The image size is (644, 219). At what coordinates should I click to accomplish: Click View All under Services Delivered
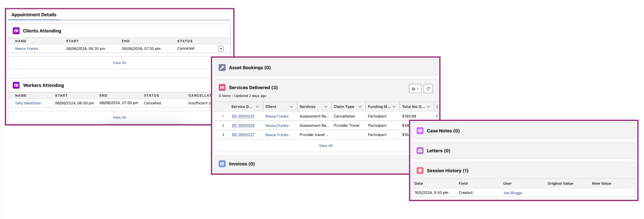(326, 146)
